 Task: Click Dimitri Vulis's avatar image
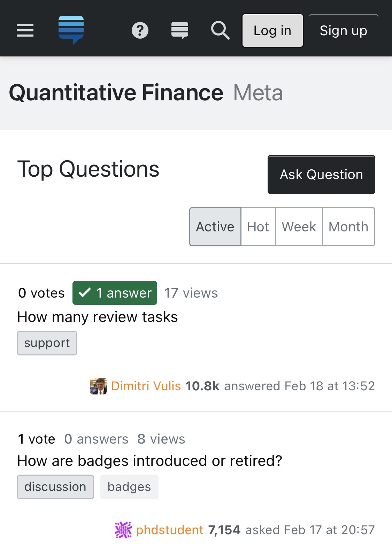[x=98, y=386]
